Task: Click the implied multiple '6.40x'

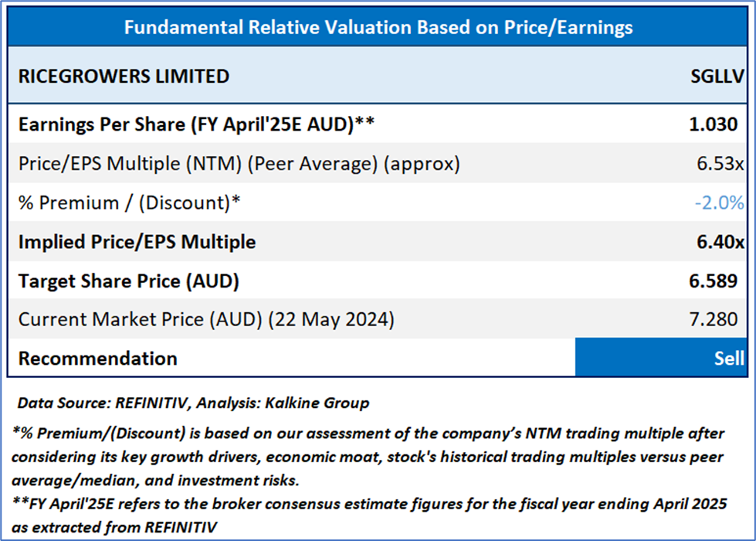Action: [x=720, y=242]
